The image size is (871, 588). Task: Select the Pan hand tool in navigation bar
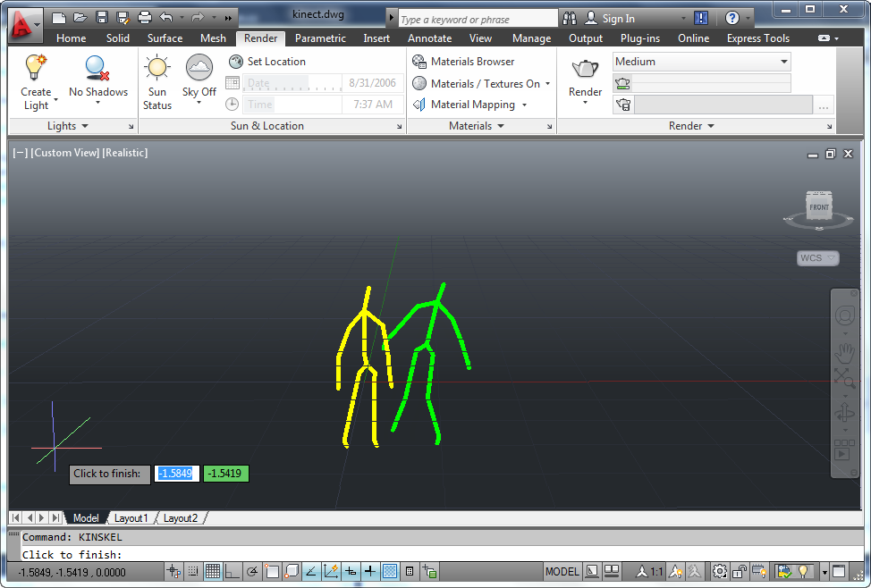coord(844,351)
